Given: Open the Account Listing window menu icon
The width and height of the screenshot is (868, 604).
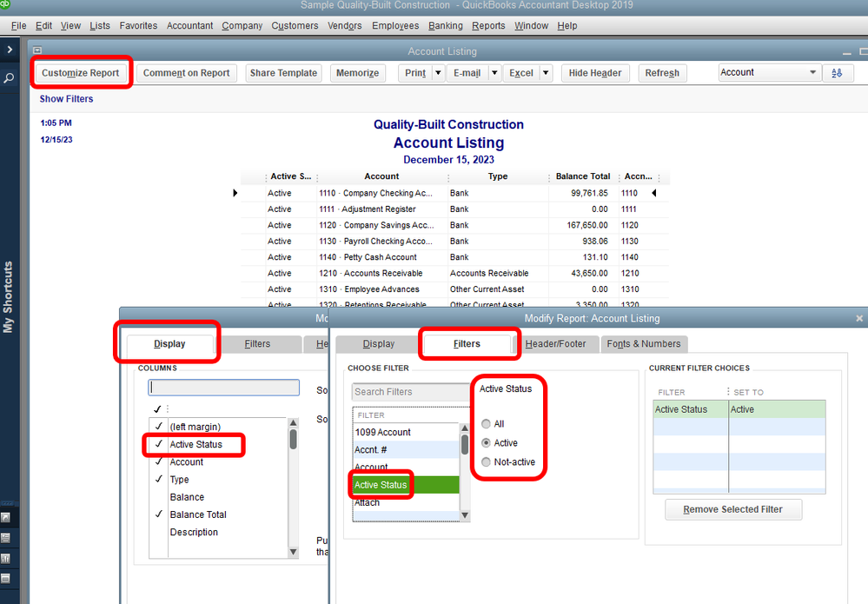Looking at the screenshot, I should [x=37, y=50].
